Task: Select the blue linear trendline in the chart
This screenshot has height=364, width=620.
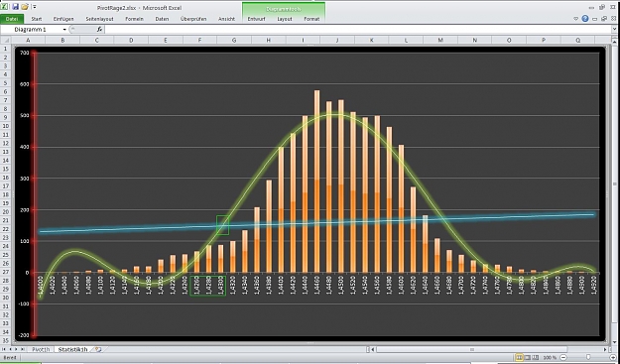Action: 316,223
